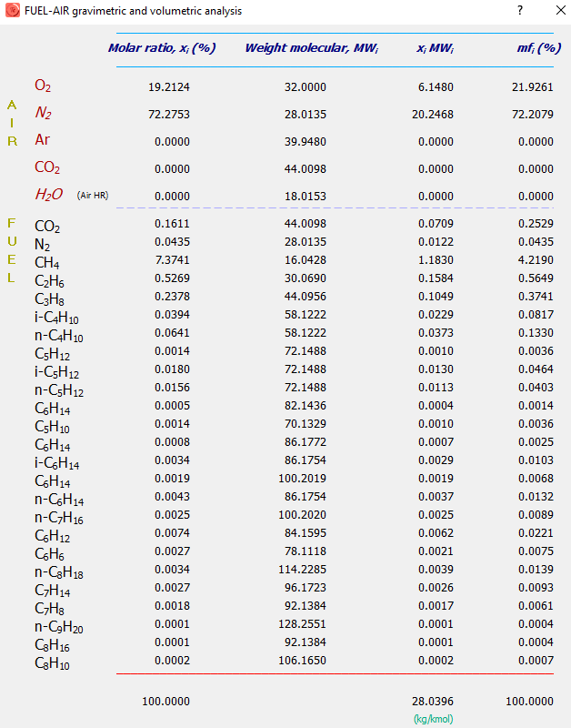Select the H2O air humidity label
Image resolution: width=571 pixels, height=728 pixels.
click(x=48, y=195)
